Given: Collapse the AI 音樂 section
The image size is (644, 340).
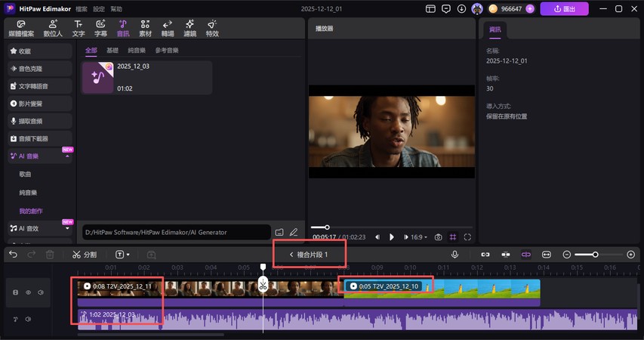Looking at the screenshot, I should pyautogui.click(x=67, y=156).
